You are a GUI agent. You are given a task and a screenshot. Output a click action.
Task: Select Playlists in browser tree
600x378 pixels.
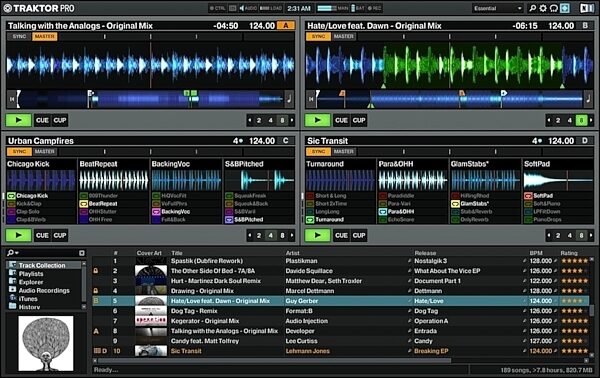31,274
